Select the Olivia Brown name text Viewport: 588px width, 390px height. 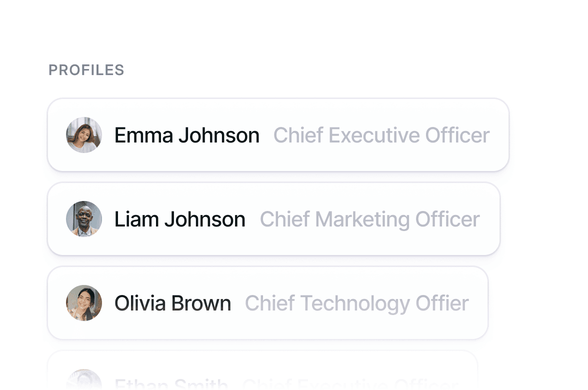(172, 303)
